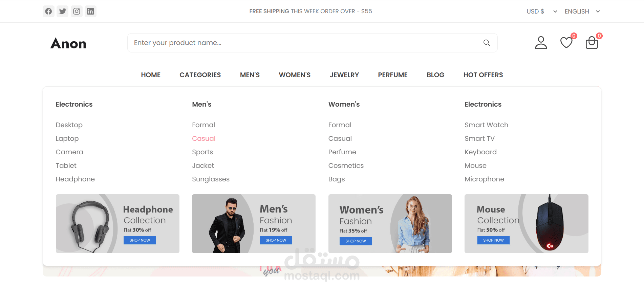Select Sports under Men's
Screen dimensions: 644x288
pos(202,152)
